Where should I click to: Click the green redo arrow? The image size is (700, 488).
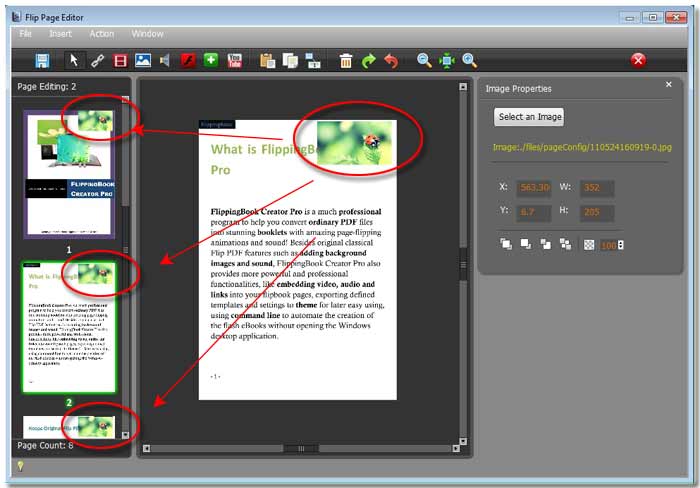pos(369,60)
